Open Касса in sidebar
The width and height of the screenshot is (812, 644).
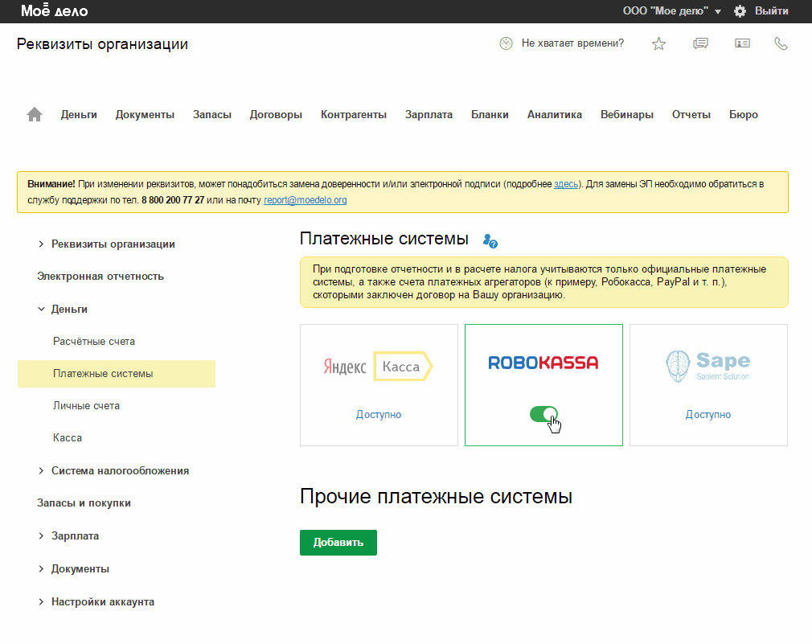coord(68,438)
